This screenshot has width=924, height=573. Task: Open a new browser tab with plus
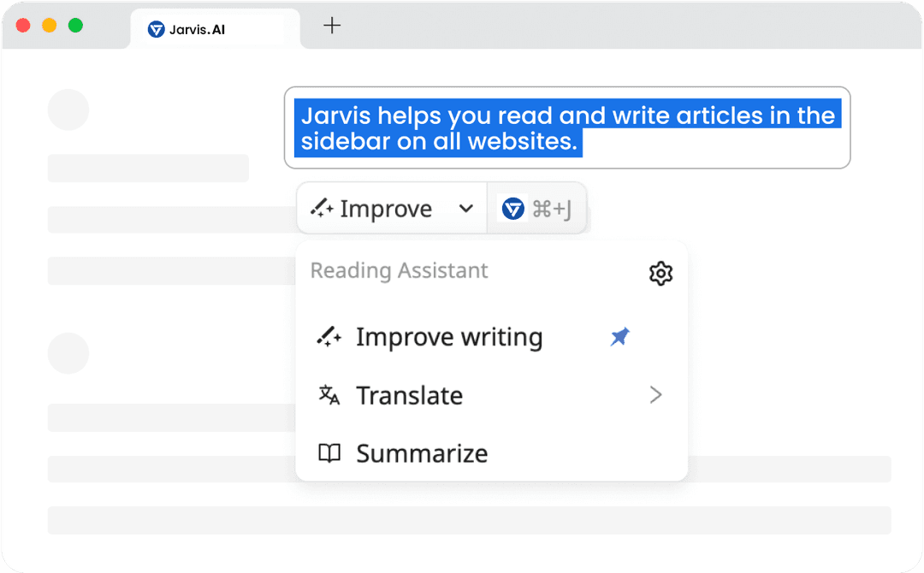coord(332,26)
